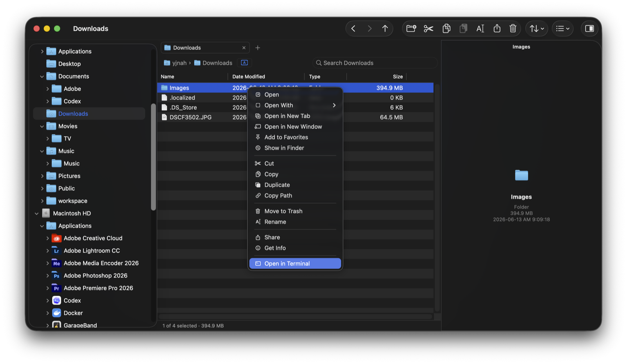Collapse the Macintosh HD tree node

36,214
